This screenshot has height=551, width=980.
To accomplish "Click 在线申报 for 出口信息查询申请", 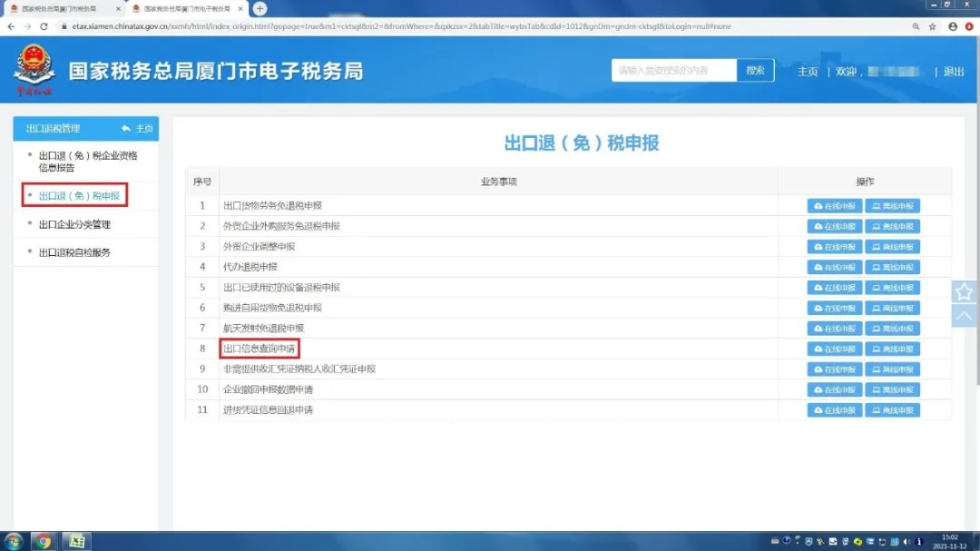I will coord(835,349).
